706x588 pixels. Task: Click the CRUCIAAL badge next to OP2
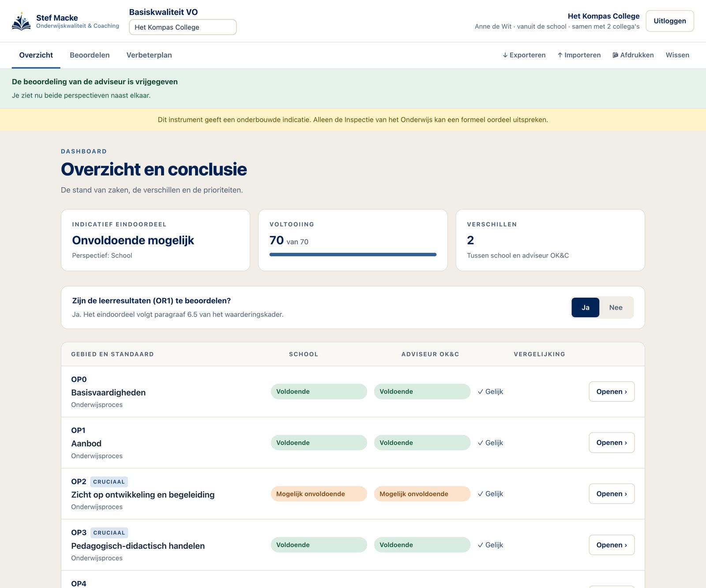tap(109, 482)
